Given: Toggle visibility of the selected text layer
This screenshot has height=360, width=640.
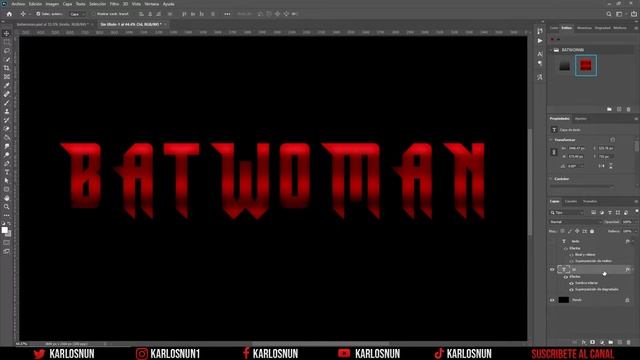Looking at the screenshot, I should (552, 269).
